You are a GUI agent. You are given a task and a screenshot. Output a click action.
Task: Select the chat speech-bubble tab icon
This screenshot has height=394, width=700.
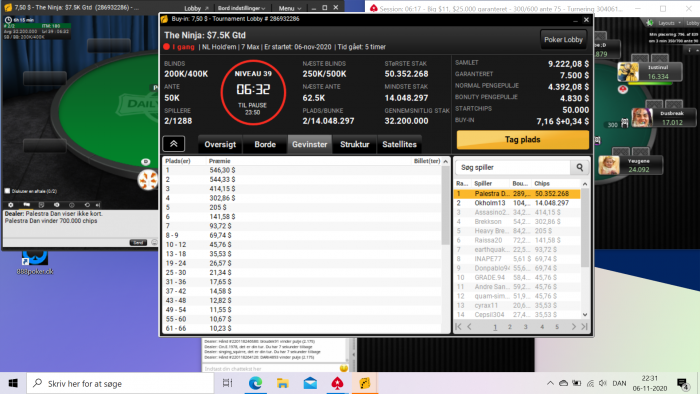26,205
